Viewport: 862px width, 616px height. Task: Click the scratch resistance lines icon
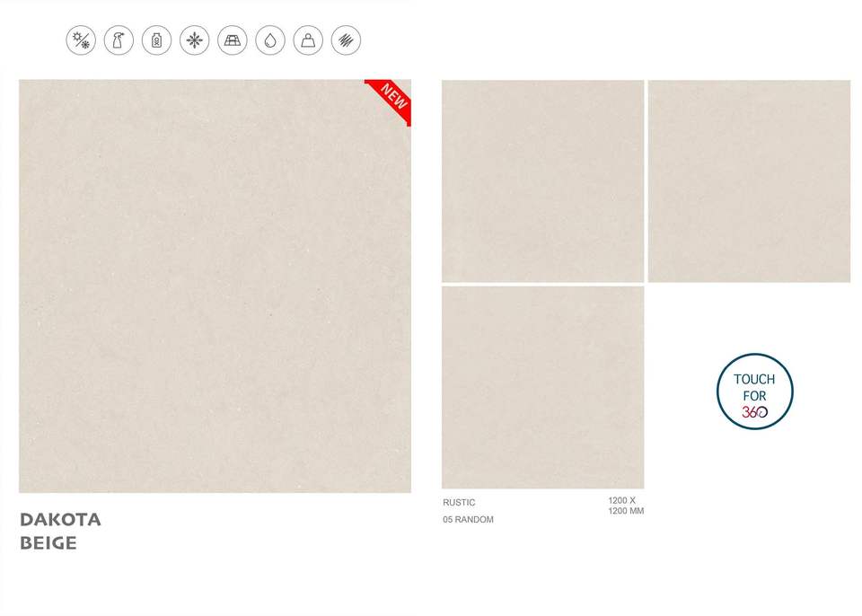347,40
